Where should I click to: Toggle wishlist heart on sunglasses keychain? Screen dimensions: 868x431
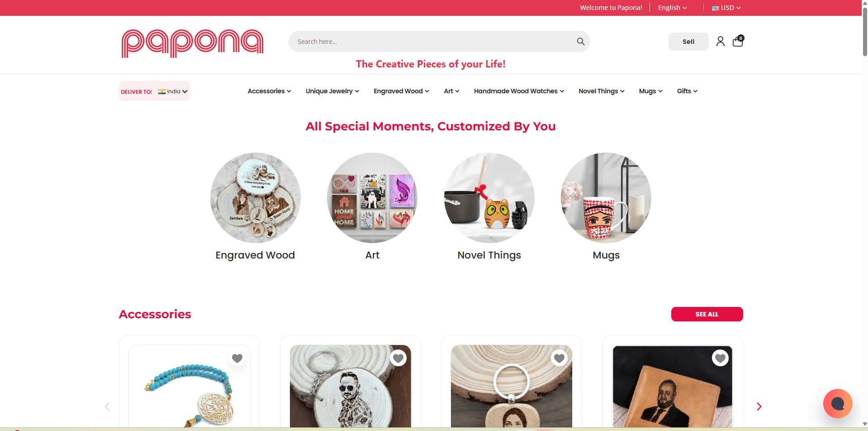point(398,358)
